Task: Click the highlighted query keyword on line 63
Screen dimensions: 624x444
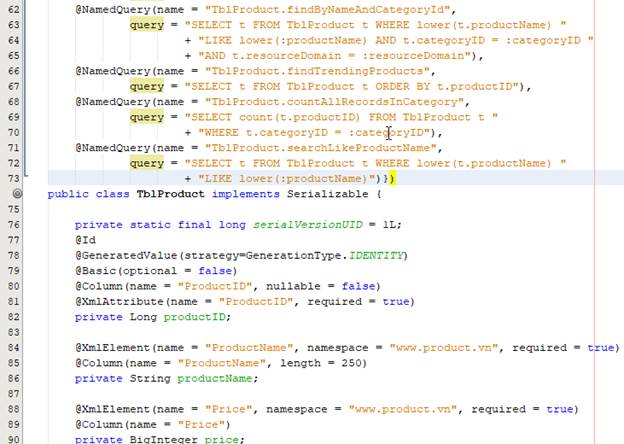Action: pyautogui.click(x=146, y=25)
